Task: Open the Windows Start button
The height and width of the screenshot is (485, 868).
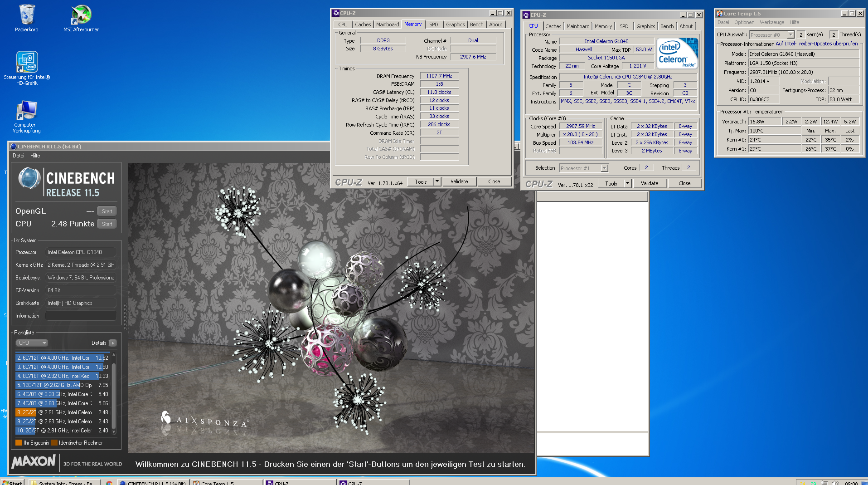Action: 13,483
